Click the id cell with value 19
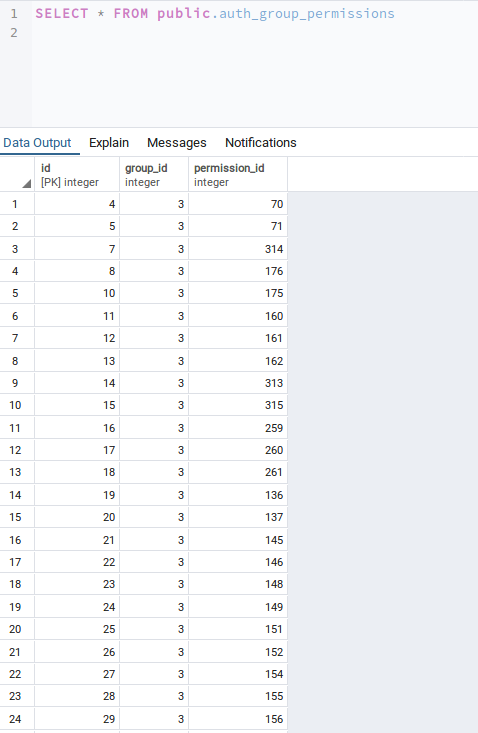 click(x=77, y=495)
